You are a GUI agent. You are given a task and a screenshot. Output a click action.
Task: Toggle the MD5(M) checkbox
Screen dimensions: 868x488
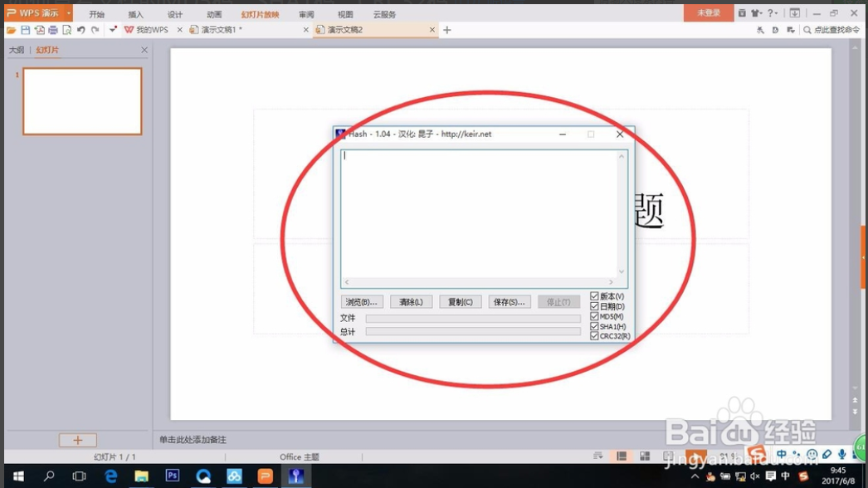click(594, 316)
